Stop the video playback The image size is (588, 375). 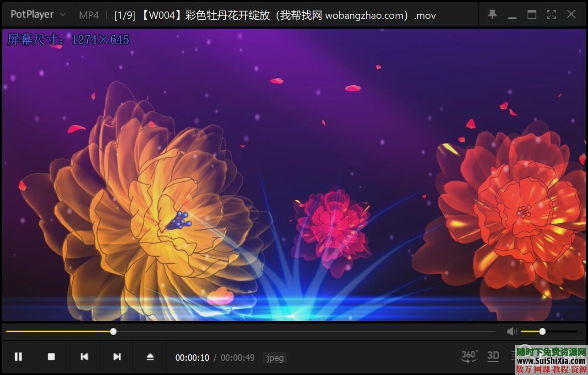coord(51,356)
